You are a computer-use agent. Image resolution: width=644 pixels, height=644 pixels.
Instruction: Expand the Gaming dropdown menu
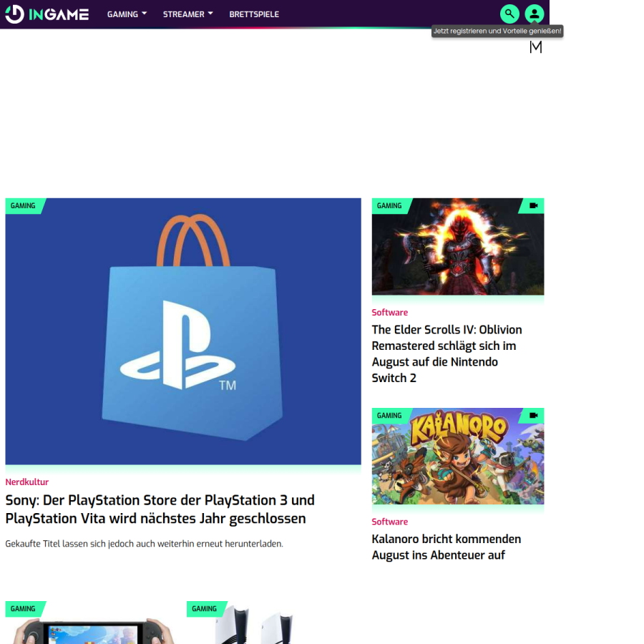(127, 14)
